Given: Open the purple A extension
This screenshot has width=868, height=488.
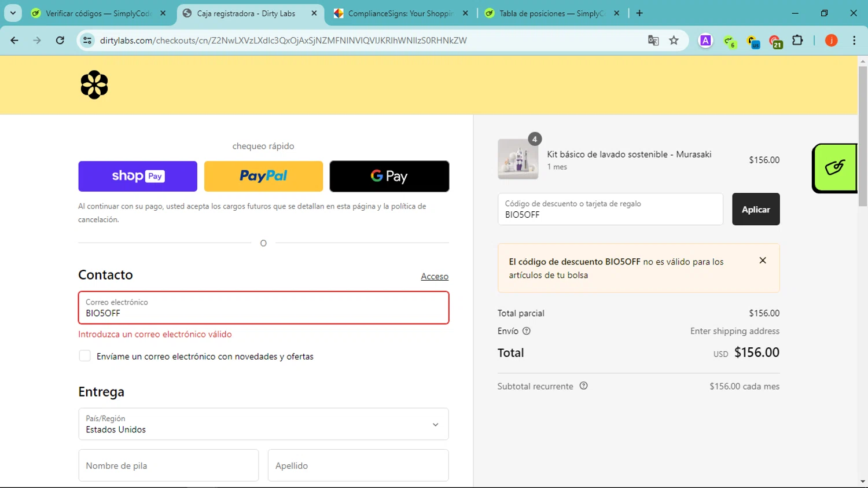Looking at the screenshot, I should pyautogui.click(x=705, y=41).
